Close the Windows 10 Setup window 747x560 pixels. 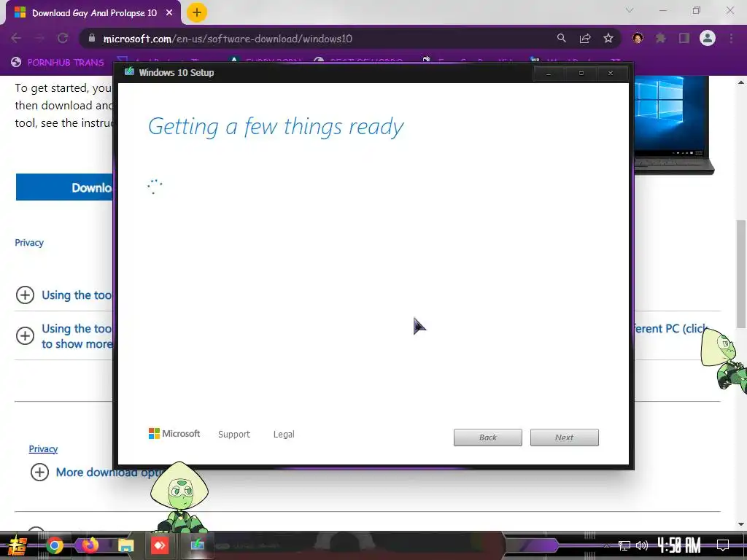[x=611, y=74]
